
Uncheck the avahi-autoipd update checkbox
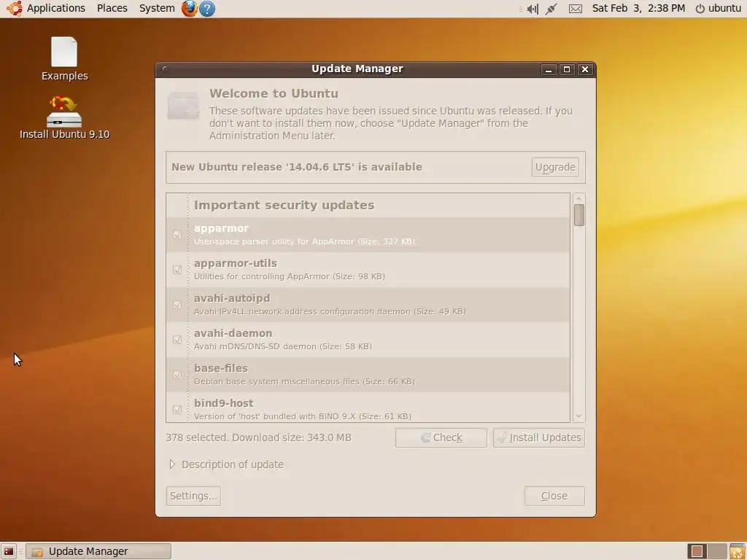click(177, 305)
